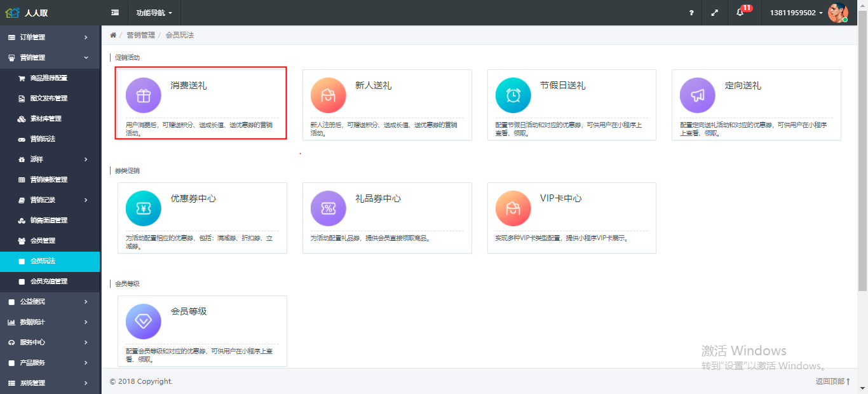This screenshot has width=868, height=394.
Task: Go home via breadcrumb house icon
Action: click(113, 35)
